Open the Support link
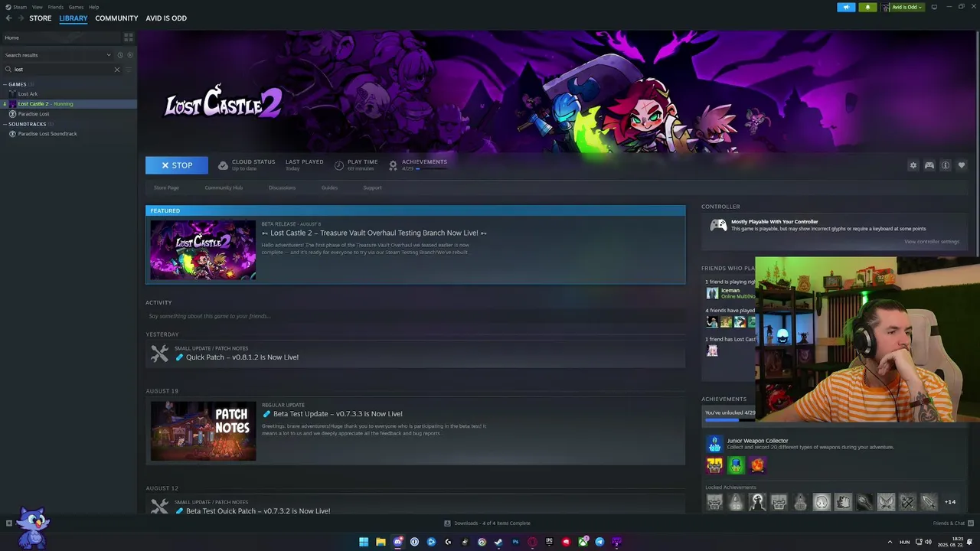The width and height of the screenshot is (980, 551). pos(372,187)
